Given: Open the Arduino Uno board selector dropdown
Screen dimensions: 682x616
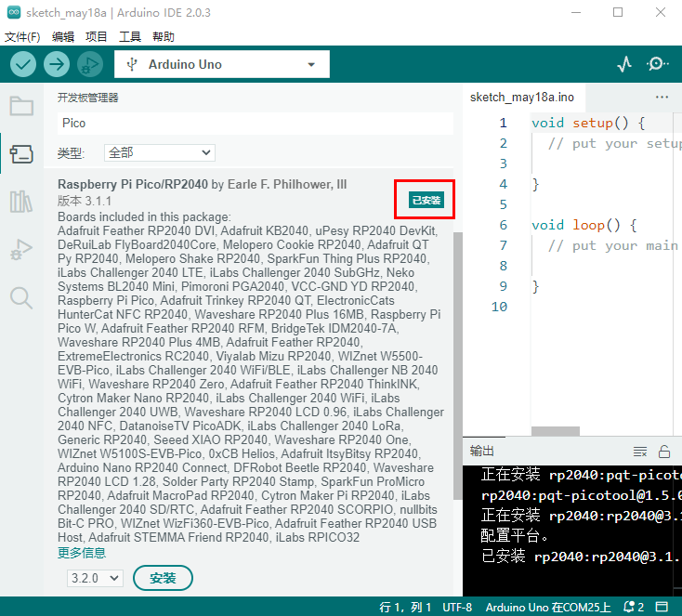Looking at the screenshot, I should click(x=222, y=64).
